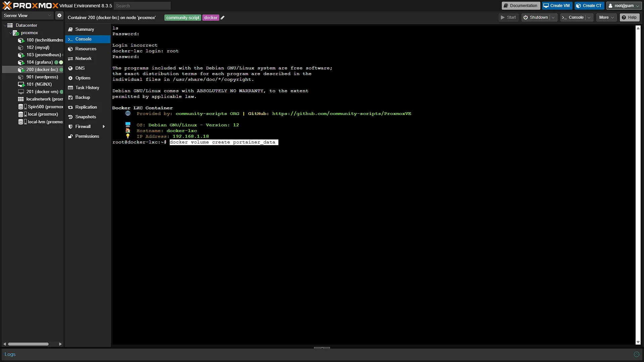This screenshot has width=644, height=362.
Task: Open the Snapshots panel
Action: click(88, 117)
